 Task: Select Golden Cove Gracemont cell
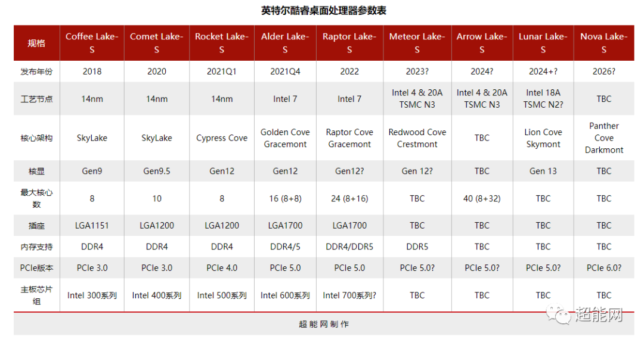pos(285,138)
